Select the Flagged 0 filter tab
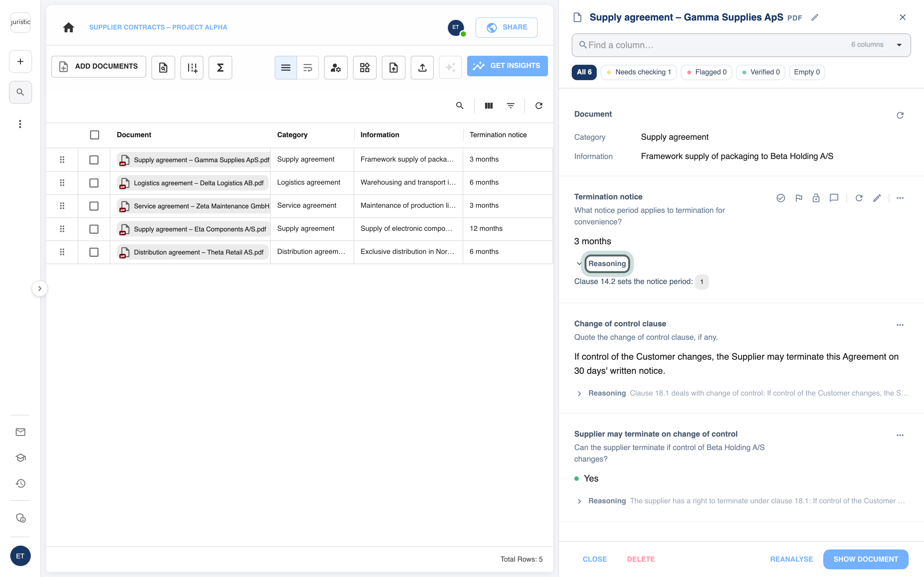 (706, 72)
